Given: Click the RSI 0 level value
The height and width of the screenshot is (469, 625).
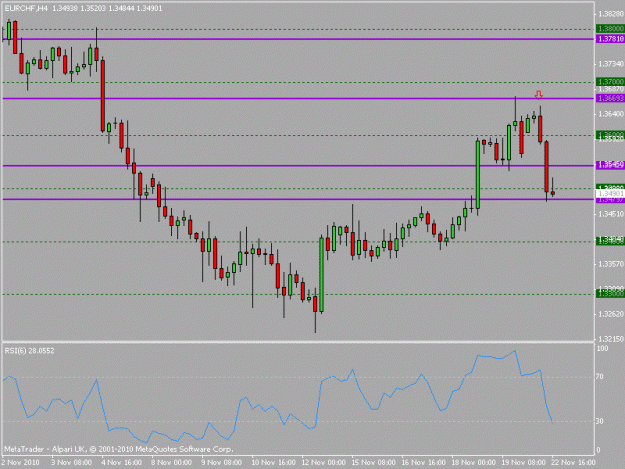Looking at the screenshot, I should 598,451.
